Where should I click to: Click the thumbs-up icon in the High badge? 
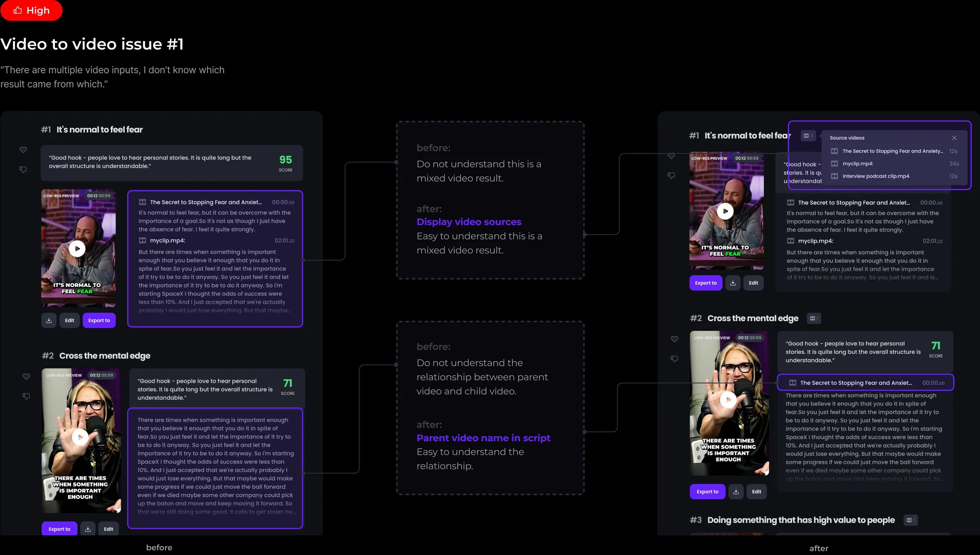click(x=18, y=10)
